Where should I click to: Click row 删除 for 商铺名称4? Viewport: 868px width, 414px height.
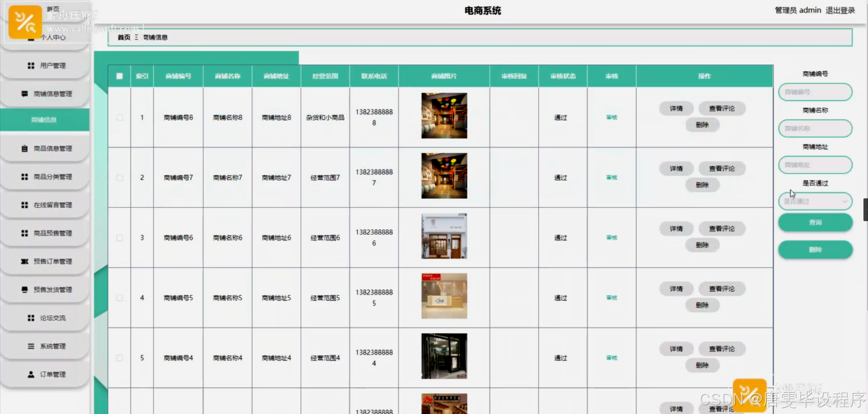pyautogui.click(x=702, y=365)
